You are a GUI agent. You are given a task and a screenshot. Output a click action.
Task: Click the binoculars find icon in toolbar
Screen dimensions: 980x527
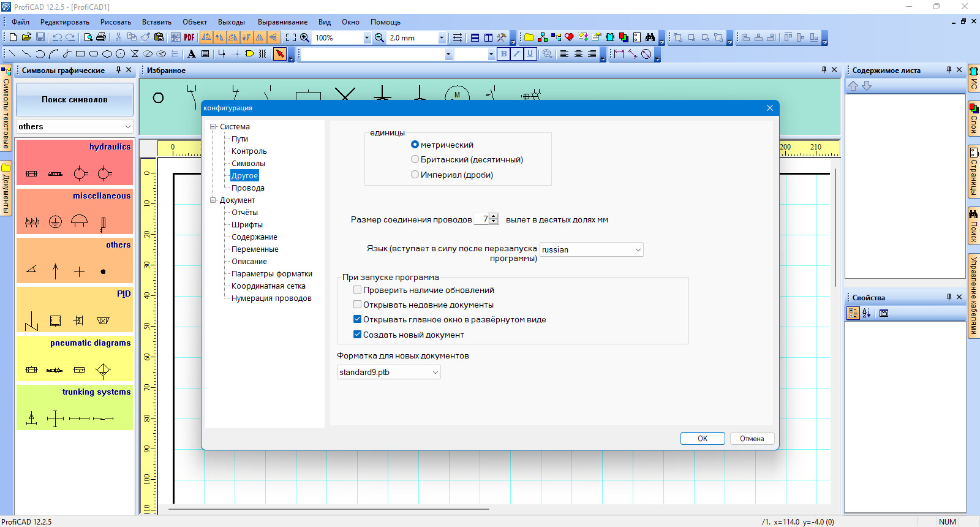click(x=650, y=37)
